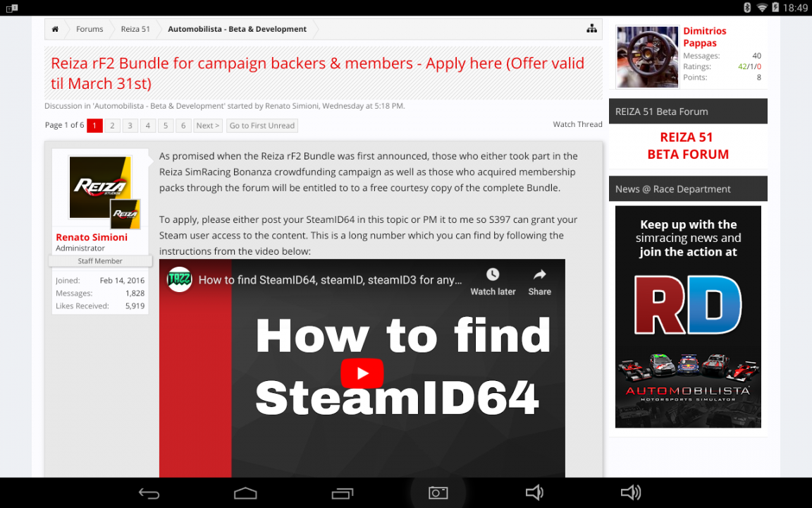Click the 18:49 clock in status bar
812x508 pixels.
point(795,7)
